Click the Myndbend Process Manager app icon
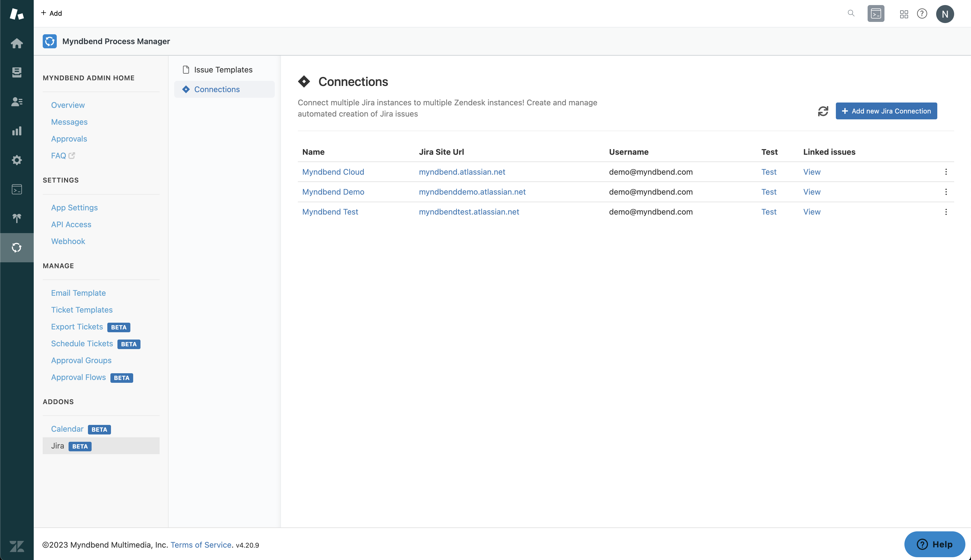 49,41
